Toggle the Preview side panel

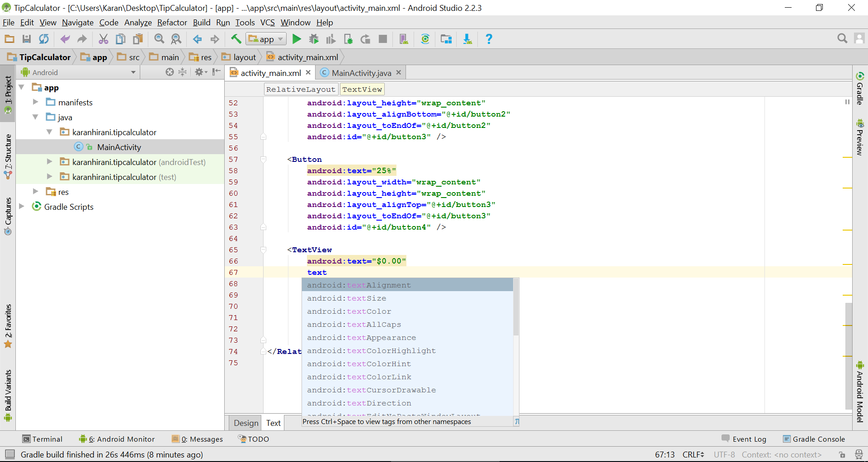(860, 137)
